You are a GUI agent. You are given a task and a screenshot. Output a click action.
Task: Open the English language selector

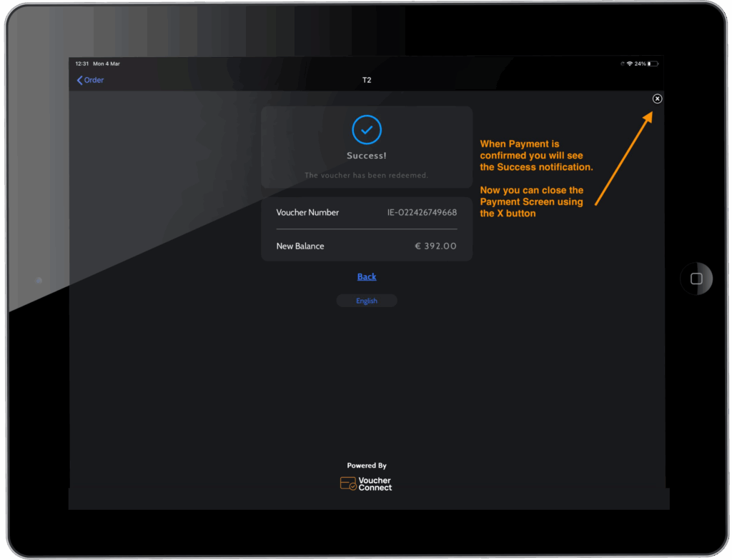(x=367, y=301)
